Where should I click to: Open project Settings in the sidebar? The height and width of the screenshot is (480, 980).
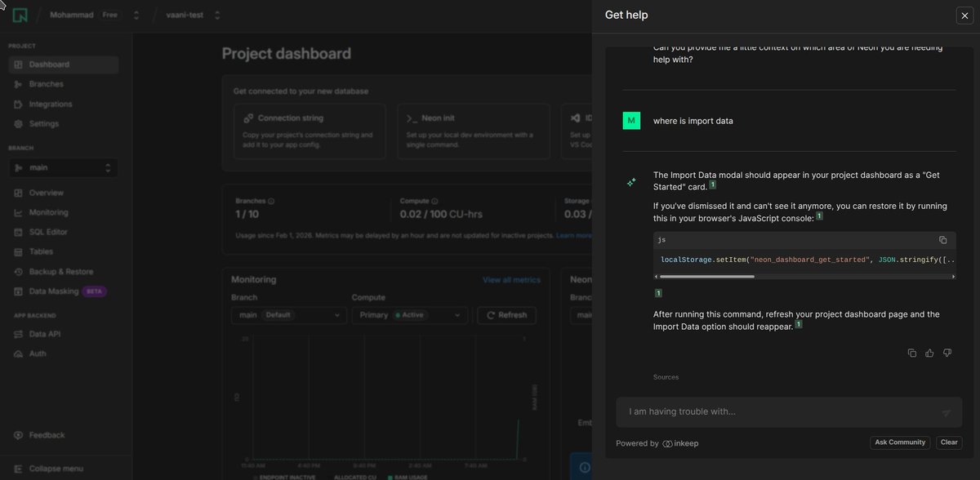[x=63, y=123]
